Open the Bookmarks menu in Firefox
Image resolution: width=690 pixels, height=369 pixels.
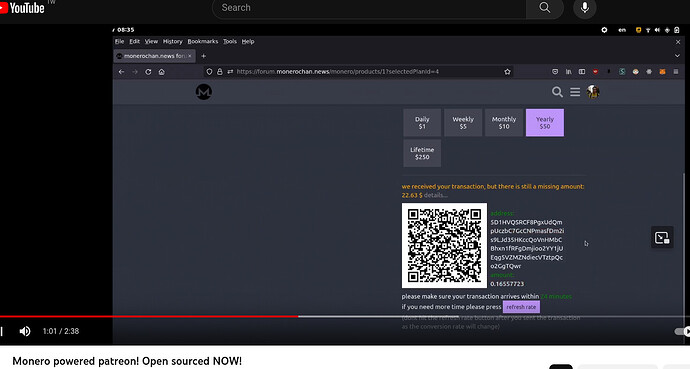click(x=202, y=41)
